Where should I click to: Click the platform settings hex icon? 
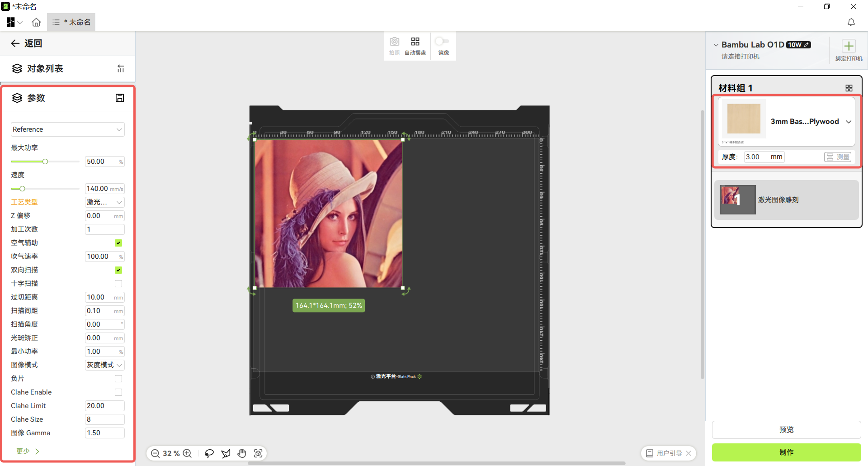tap(420, 376)
